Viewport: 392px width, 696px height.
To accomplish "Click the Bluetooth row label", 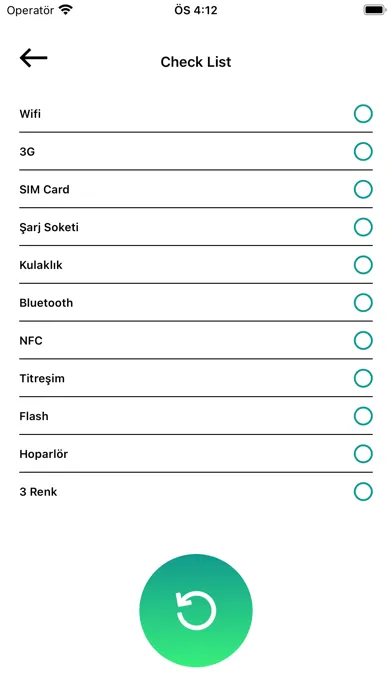I will tap(46, 303).
